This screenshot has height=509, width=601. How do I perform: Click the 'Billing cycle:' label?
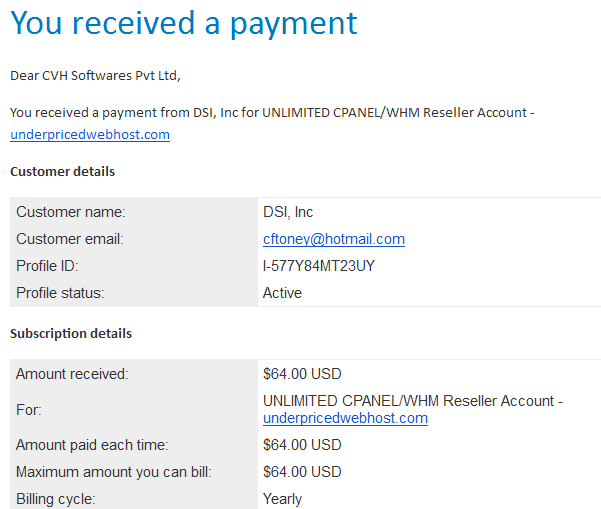(56, 499)
